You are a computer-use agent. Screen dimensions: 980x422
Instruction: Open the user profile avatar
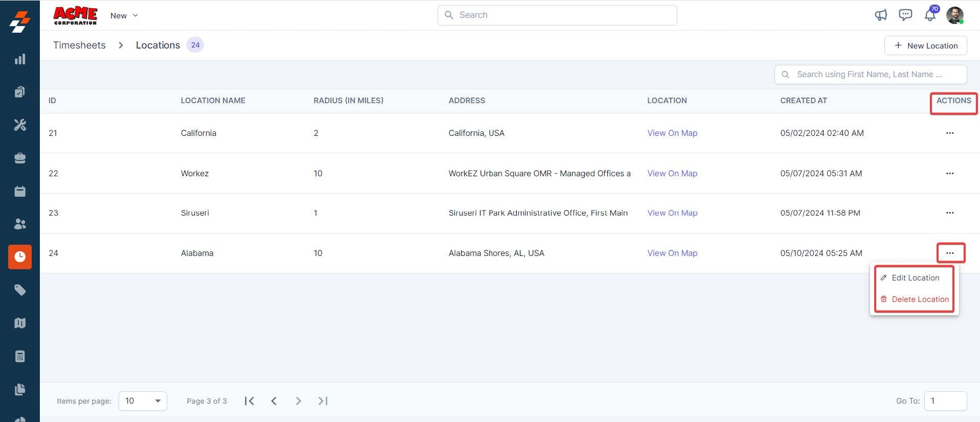tap(955, 15)
